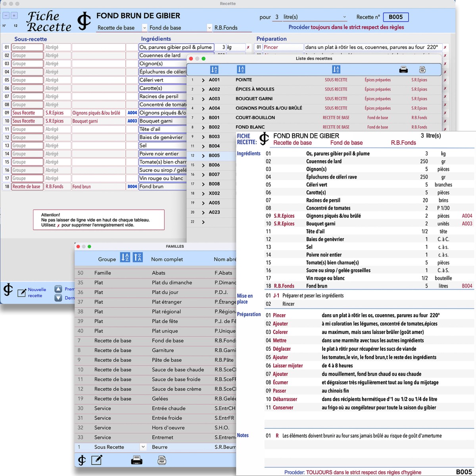
Task: Click the portion quantity field showing 3
Action: pos(277,17)
